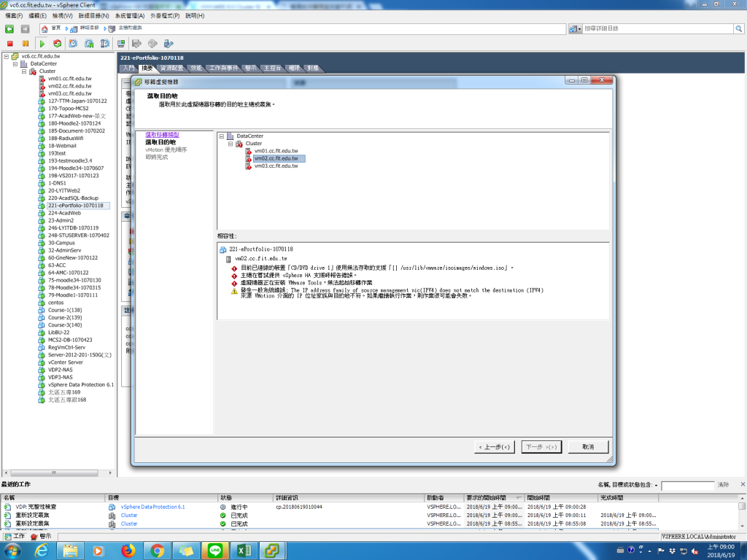
Task: Click the Windows Start button
Action: click(x=12, y=551)
